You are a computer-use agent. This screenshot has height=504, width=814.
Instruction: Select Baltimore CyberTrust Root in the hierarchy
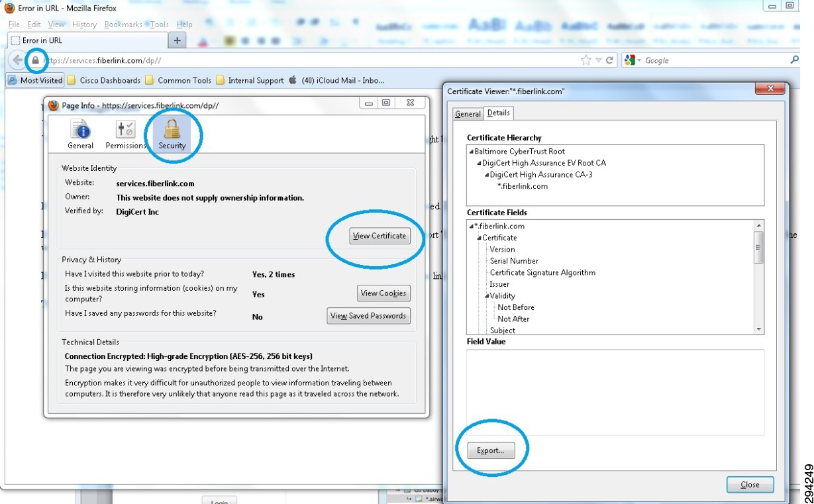(x=520, y=152)
